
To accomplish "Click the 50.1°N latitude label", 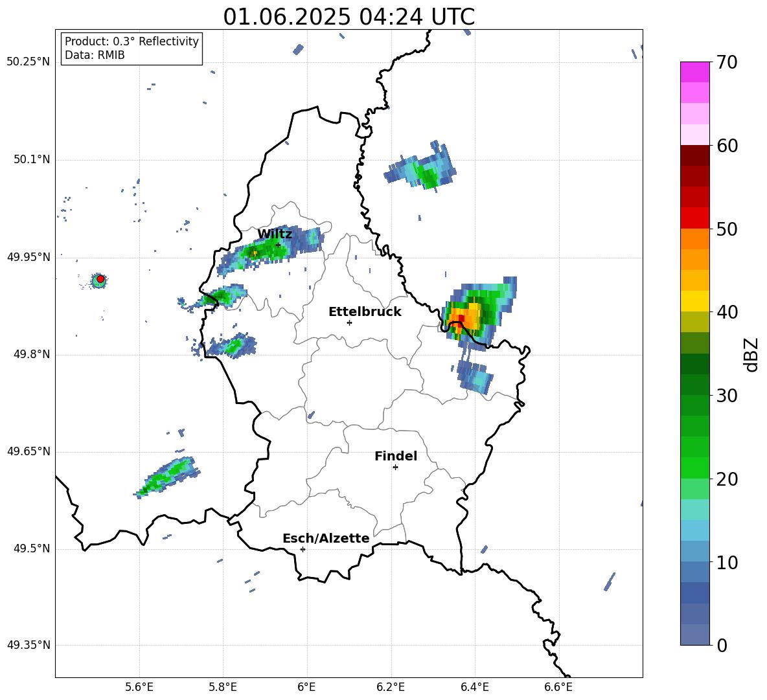I will pos(32,160).
